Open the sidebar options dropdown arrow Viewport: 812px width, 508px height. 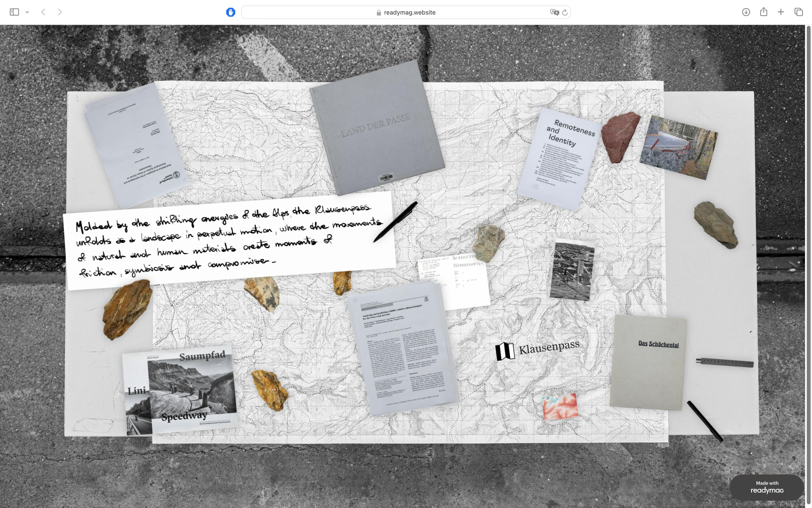tap(27, 12)
